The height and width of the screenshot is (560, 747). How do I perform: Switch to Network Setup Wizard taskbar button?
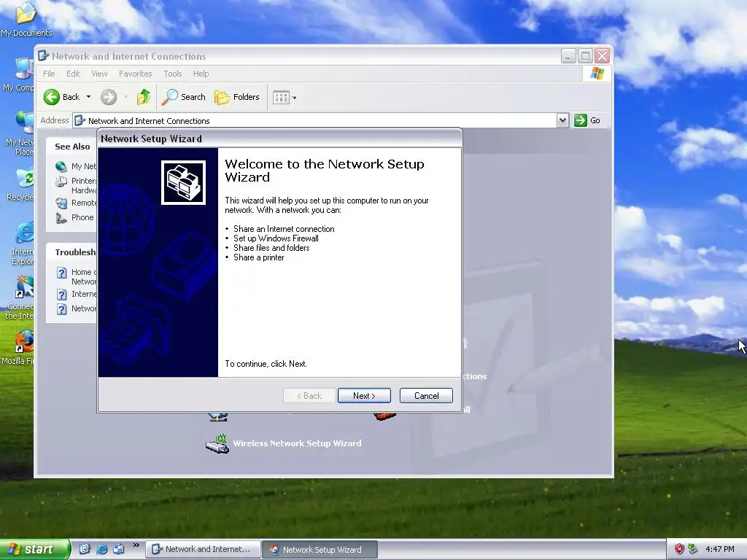(x=320, y=550)
